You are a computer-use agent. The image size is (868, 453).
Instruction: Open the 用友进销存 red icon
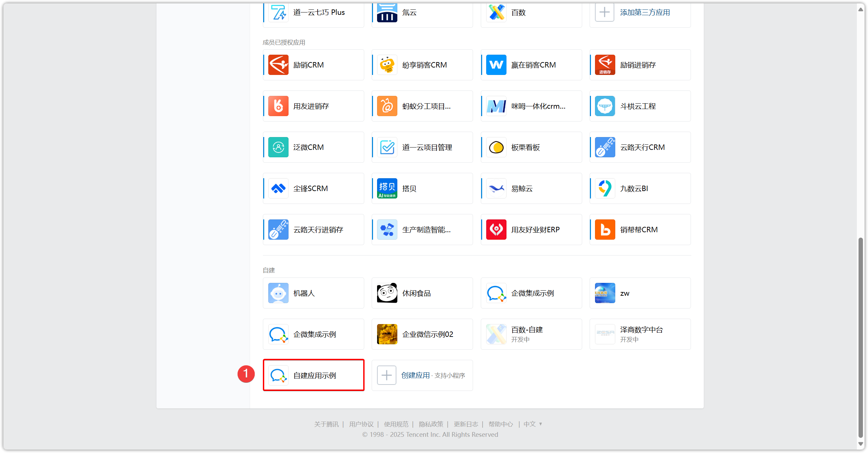coord(278,106)
